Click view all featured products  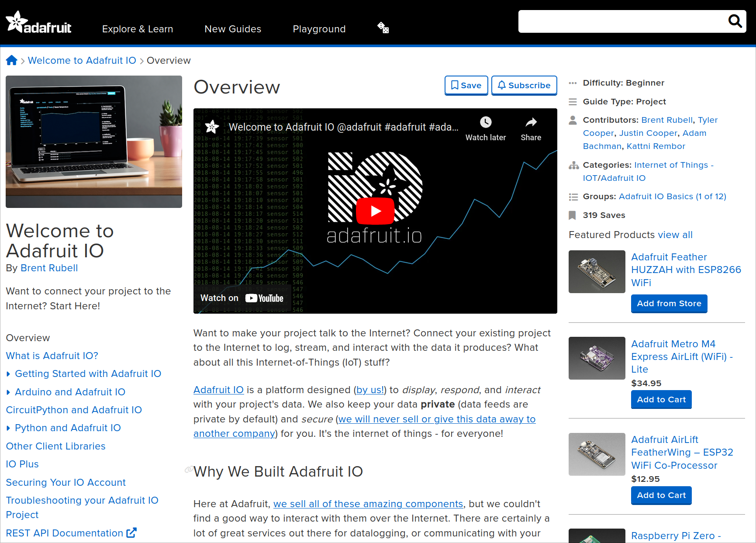click(x=675, y=235)
